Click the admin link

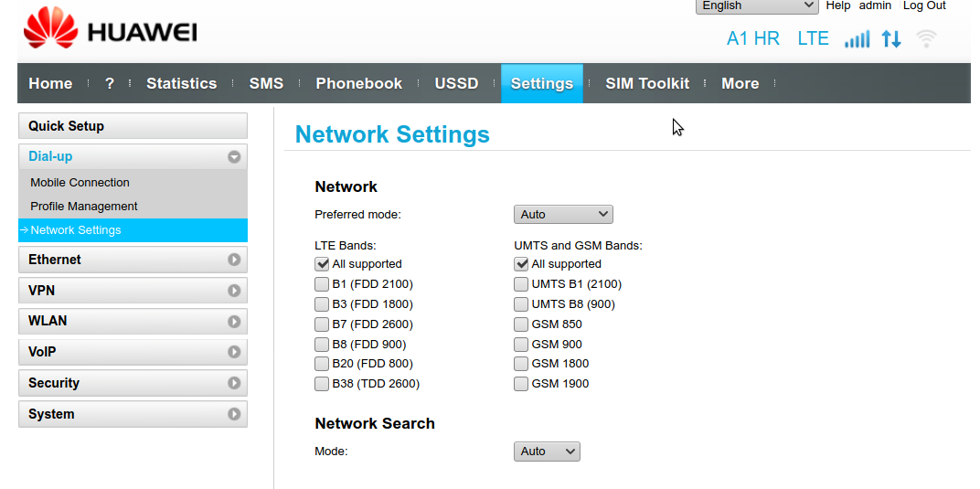point(875,5)
